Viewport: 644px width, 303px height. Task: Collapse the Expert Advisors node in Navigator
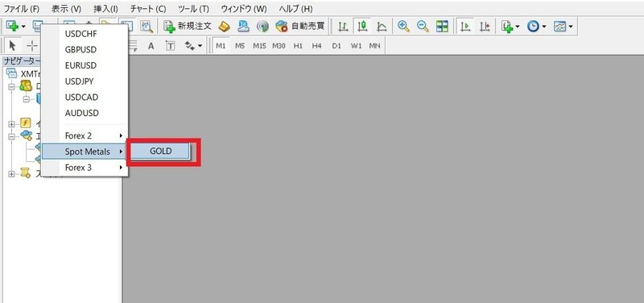pos(11,136)
